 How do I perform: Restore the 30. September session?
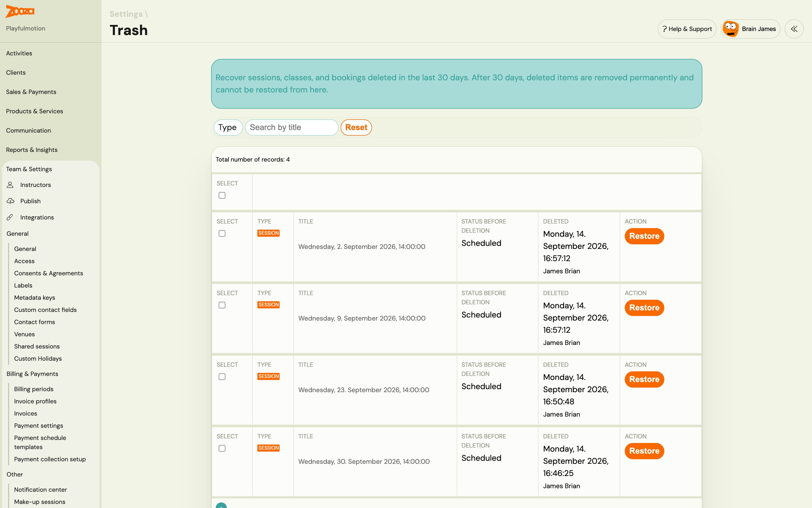tap(644, 451)
